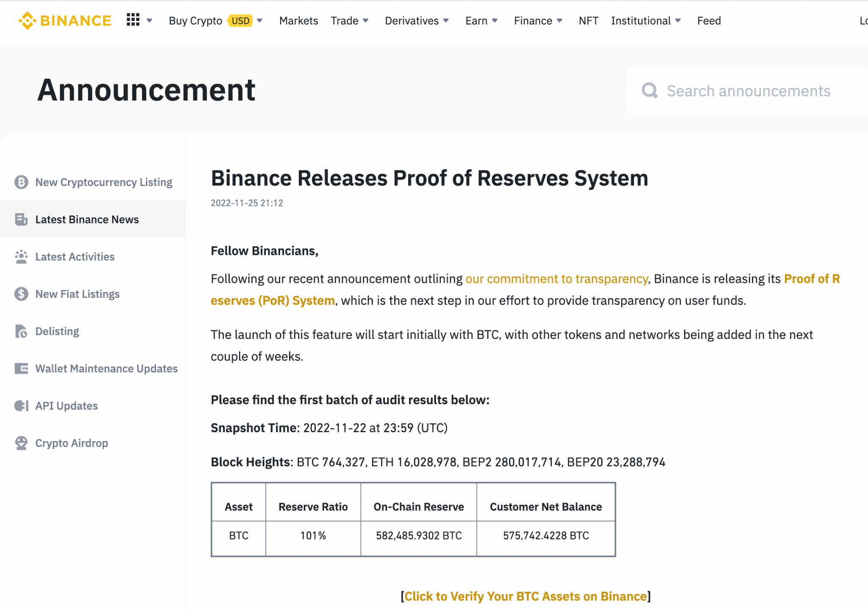Select Latest Binance News sidebar tab
Image resolution: width=868 pixels, height=609 pixels.
[x=87, y=220]
